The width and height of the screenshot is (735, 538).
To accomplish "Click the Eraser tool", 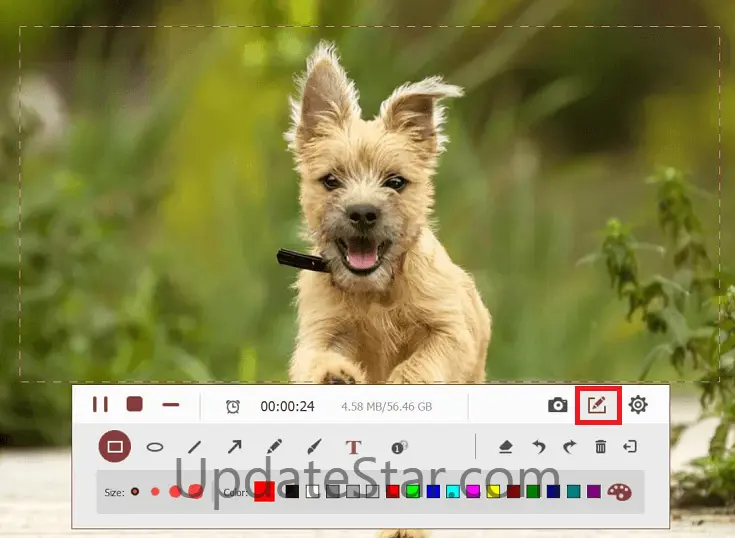I will [x=506, y=447].
